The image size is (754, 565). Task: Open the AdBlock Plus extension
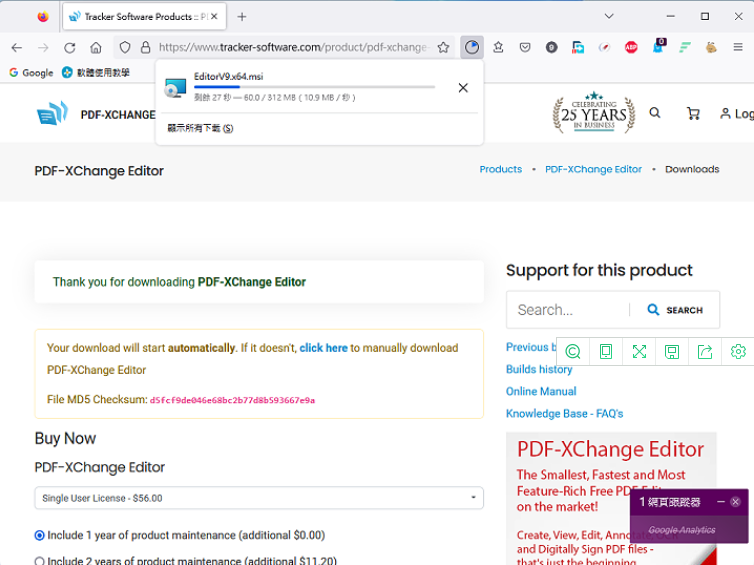pyautogui.click(x=631, y=47)
